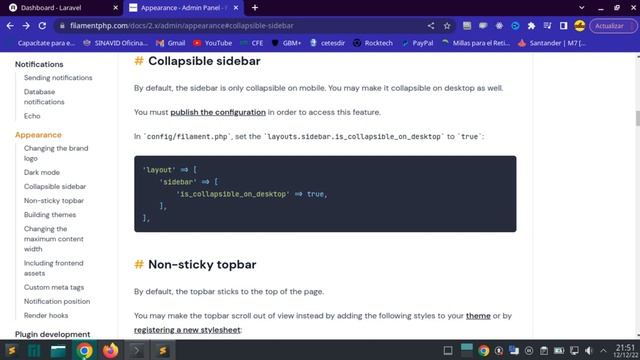
Task: Open the CFE bookmark
Action: pyautogui.click(x=252, y=43)
